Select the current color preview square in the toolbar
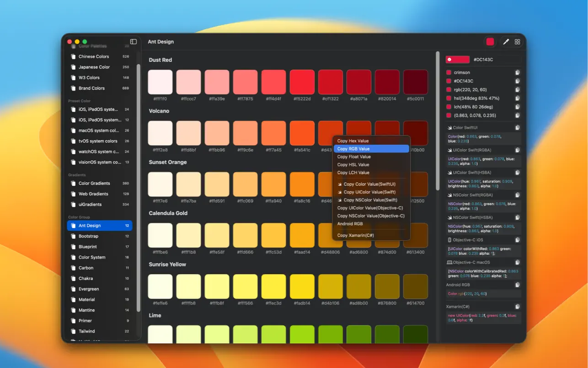Screen dimensions: 588x368 (490, 41)
